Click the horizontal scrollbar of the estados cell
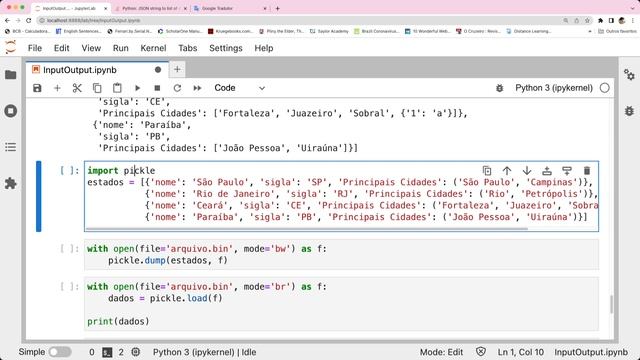This screenshot has width=640, height=360. [x=307, y=229]
